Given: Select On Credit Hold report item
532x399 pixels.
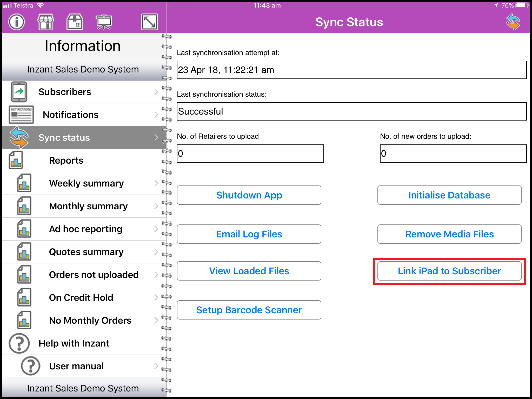Looking at the screenshot, I should tap(81, 298).
